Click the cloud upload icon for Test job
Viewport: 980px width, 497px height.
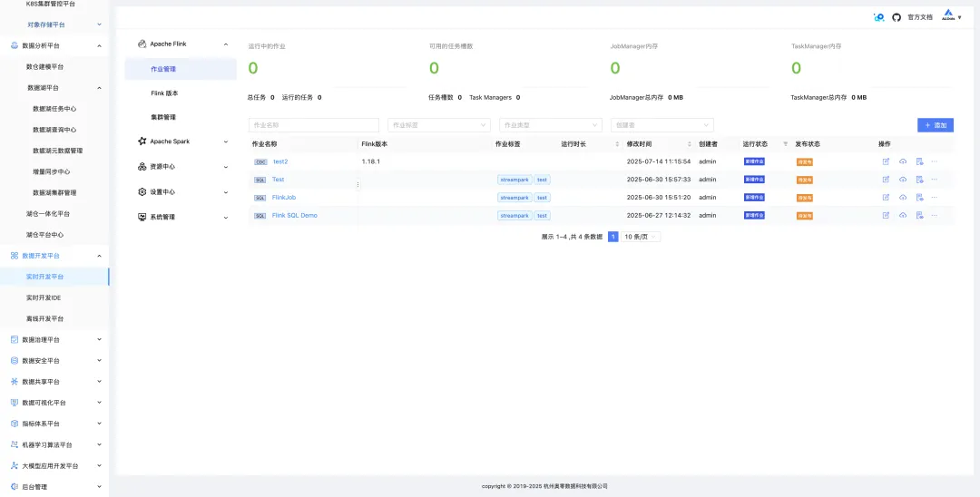pos(903,180)
